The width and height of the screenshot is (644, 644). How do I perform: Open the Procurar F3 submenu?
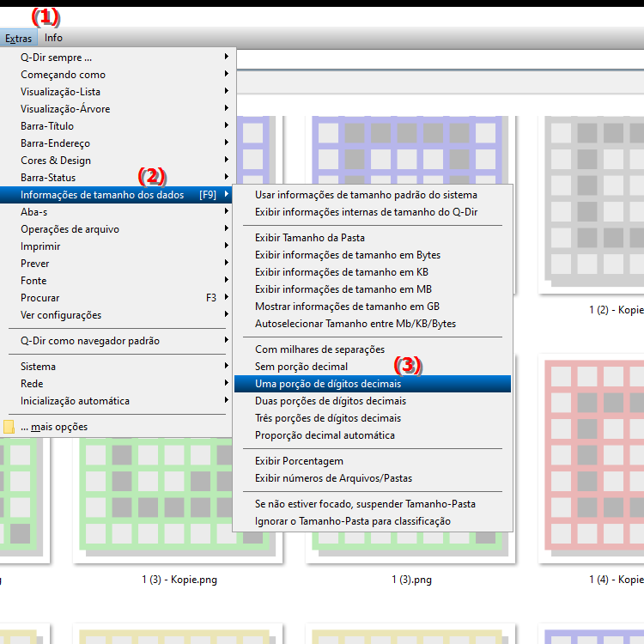click(x=116, y=298)
